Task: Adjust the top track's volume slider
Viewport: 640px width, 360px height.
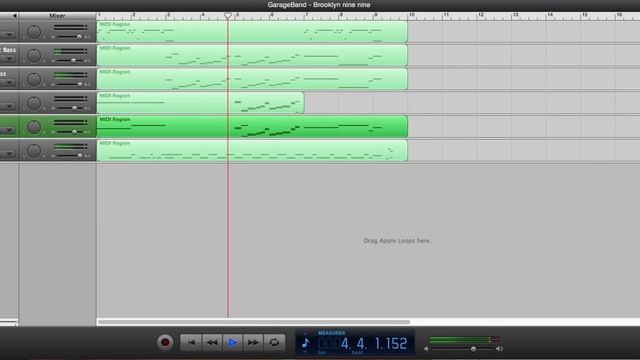Action: 79,37
